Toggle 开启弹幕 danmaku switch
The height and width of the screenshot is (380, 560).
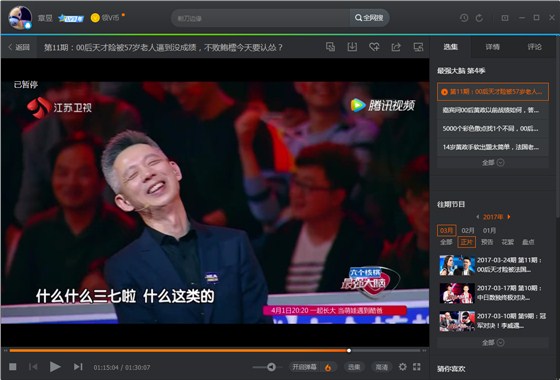[x=311, y=367]
